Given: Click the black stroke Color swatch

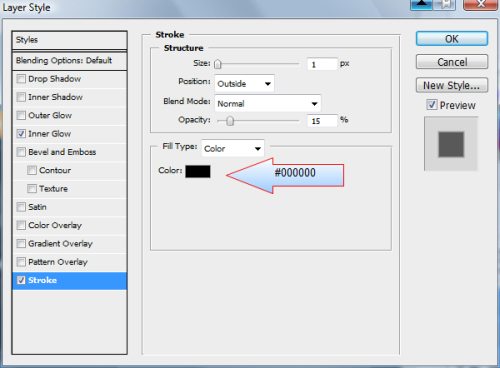Looking at the screenshot, I should click(198, 171).
